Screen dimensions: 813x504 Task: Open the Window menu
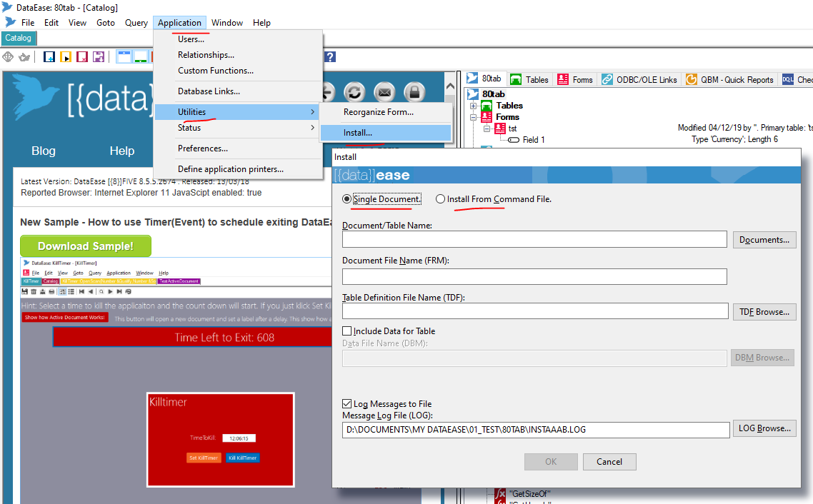(x=227, y=23)
